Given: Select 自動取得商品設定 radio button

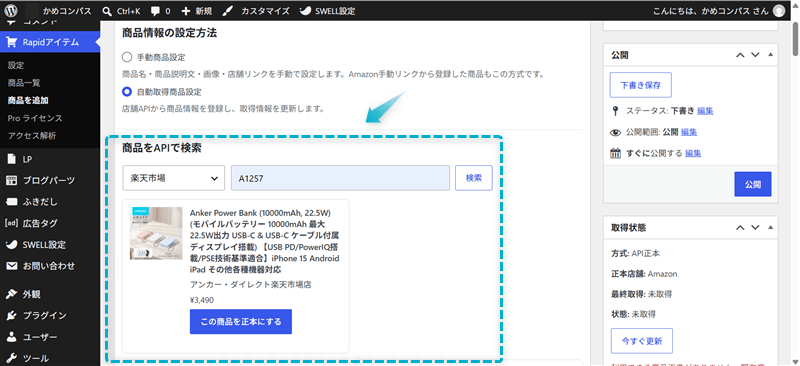Looking at the screenshot, I should [127, 92].
